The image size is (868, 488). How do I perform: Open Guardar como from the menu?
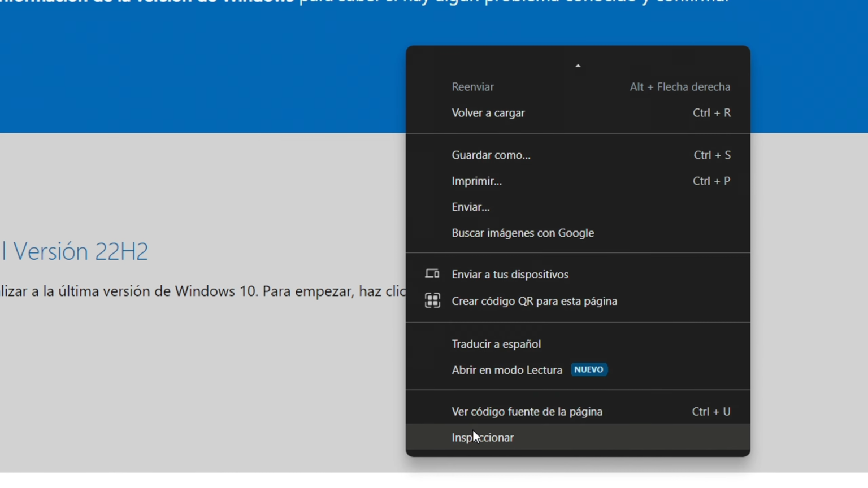point(491,155)
